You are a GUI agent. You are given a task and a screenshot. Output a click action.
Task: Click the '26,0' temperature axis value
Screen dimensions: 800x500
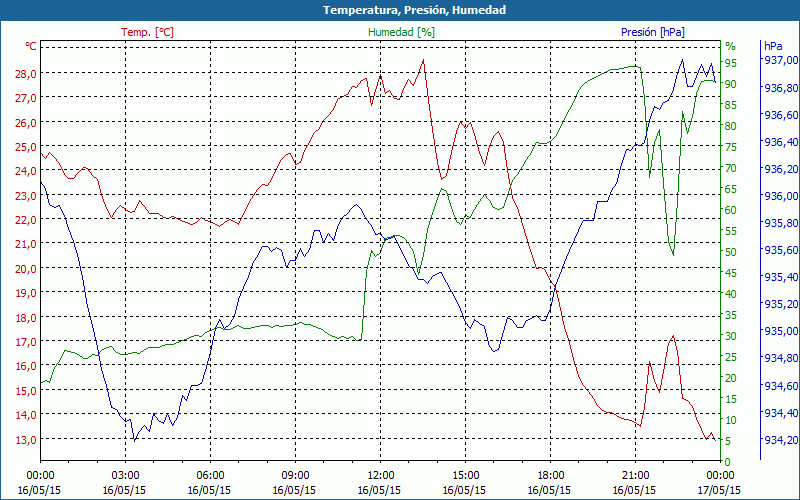click(x=27, y=123)
